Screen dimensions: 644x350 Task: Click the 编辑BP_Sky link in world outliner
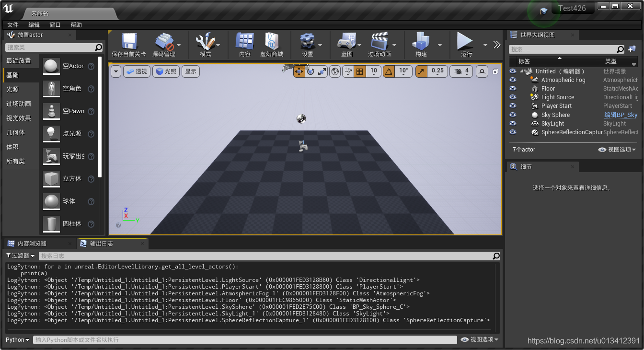[621, 115]
